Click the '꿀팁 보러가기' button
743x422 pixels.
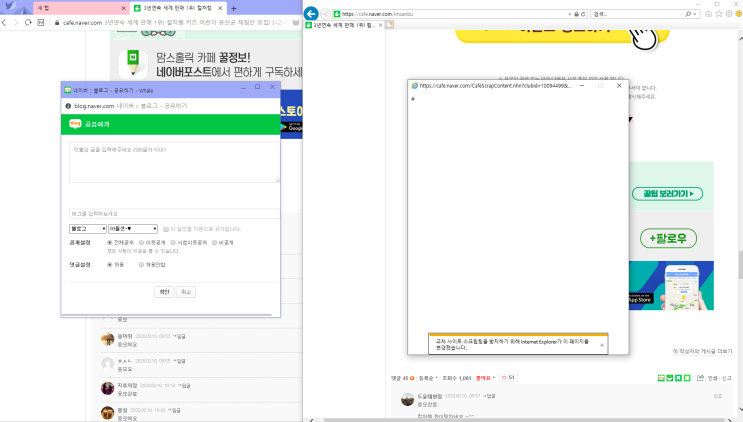[x=667, y=194]
